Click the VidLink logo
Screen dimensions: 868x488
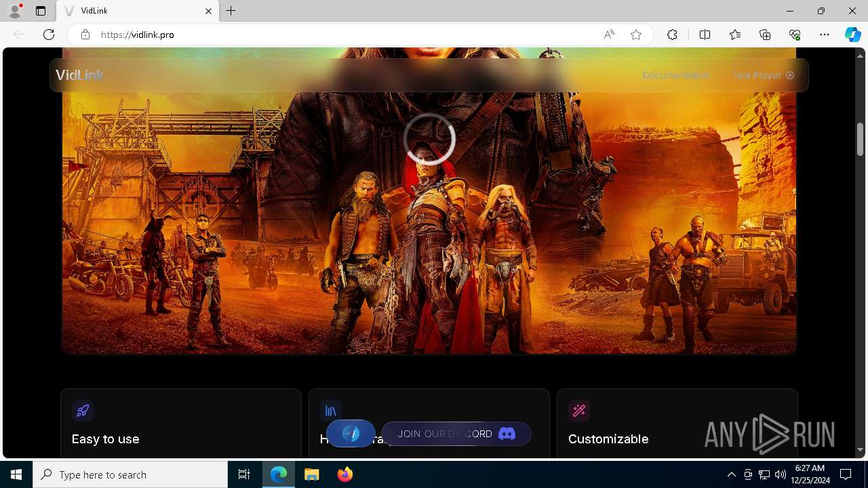(79, 75)
